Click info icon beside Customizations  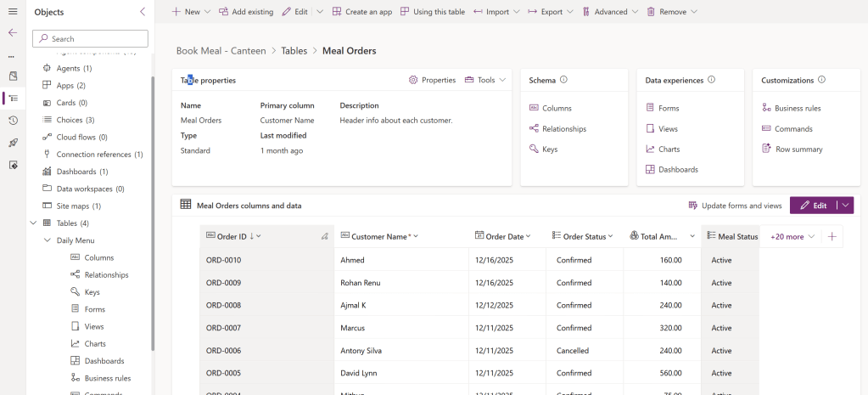click(821, 80)
